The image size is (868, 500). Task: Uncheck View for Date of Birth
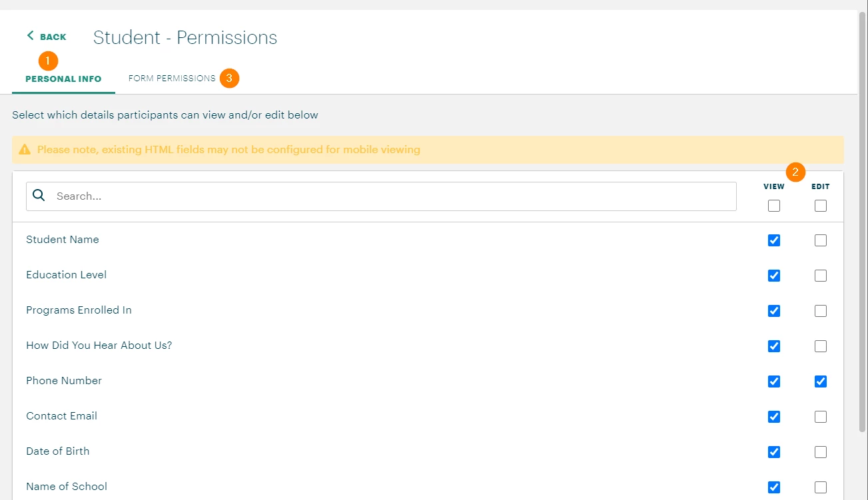pyautogui.click(x=774, y=452)
